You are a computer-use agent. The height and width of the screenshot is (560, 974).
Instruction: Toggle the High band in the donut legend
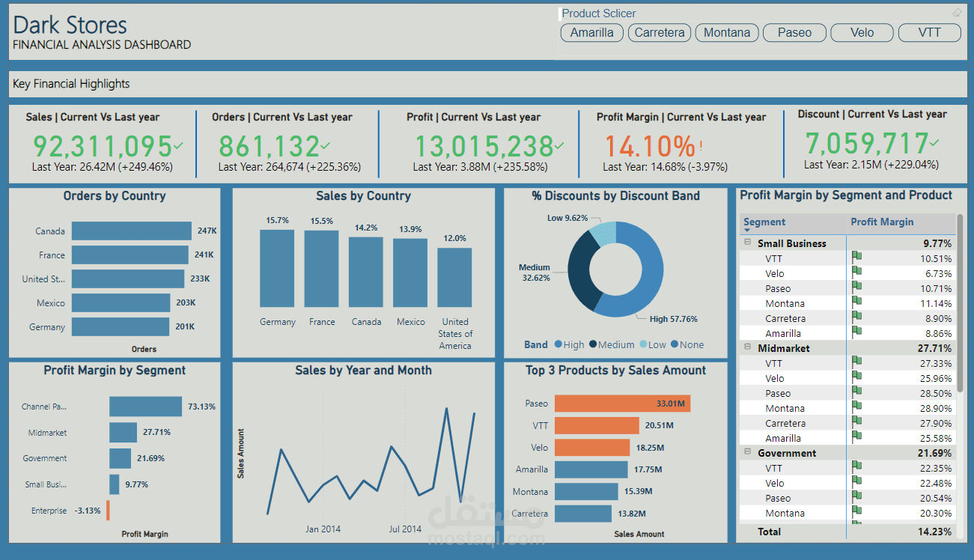pos(567,344)
